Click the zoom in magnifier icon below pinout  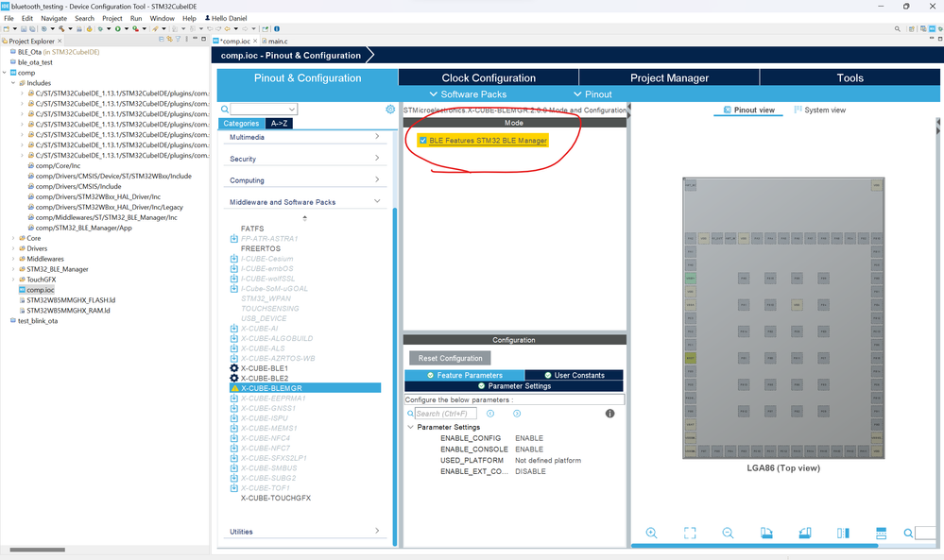pos(651,533)
